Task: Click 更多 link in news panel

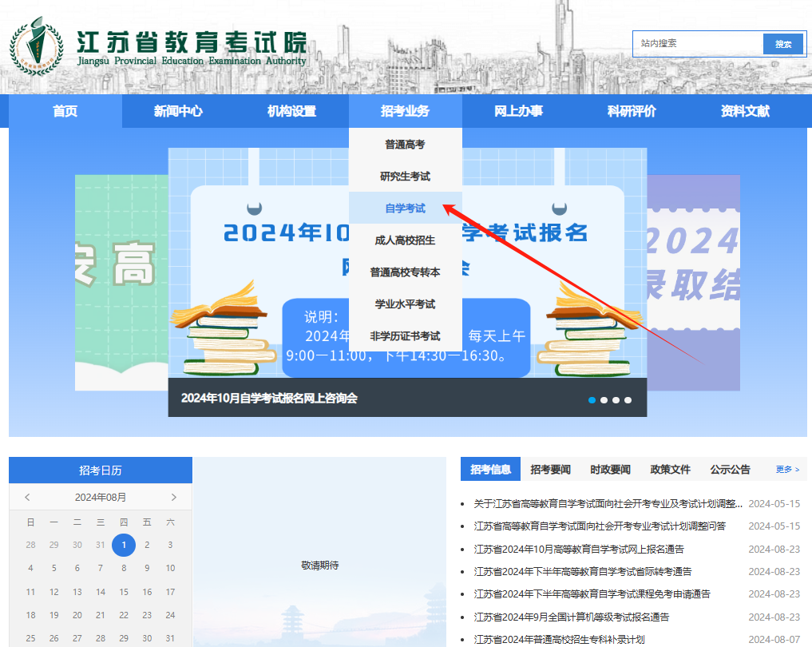Action: pyautogui.click(x=787, y=470)
